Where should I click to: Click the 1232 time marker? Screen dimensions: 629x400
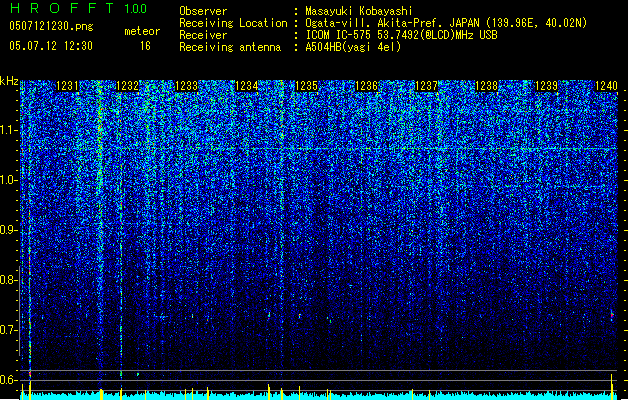point(127,86)
